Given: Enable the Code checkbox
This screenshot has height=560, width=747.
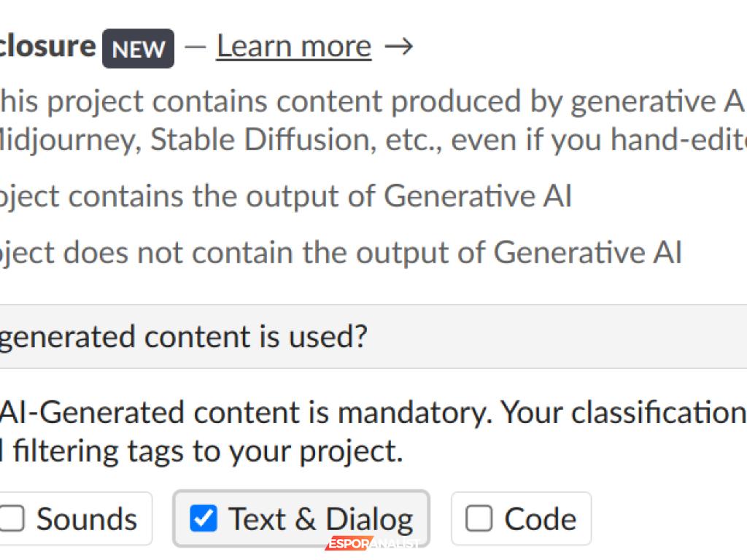Looking at the screenshot, I should [x=479, y=519].
